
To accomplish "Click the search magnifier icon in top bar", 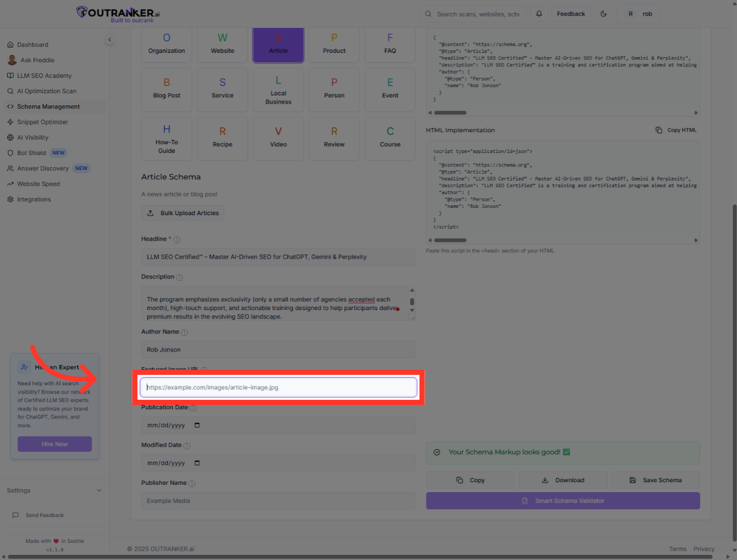I will (x=428, y=14).
